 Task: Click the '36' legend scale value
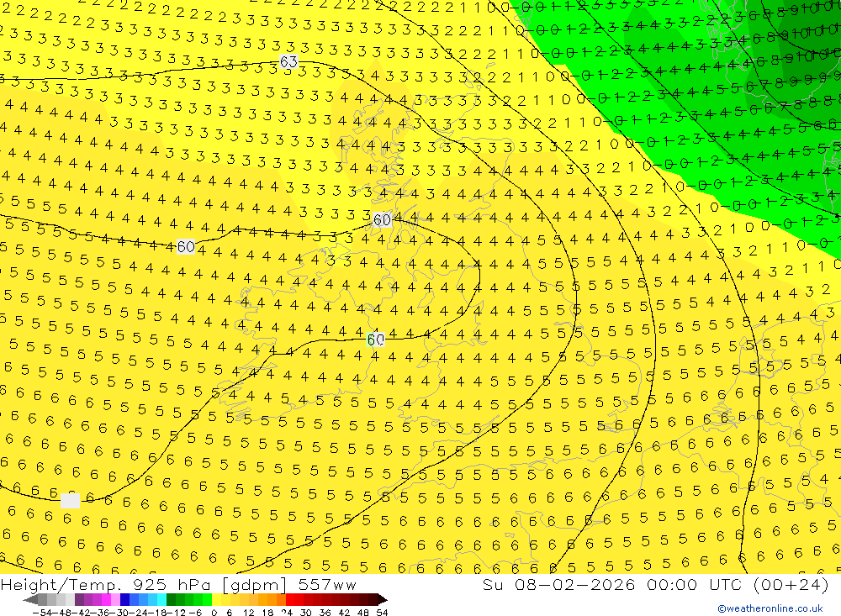(325, 613)
